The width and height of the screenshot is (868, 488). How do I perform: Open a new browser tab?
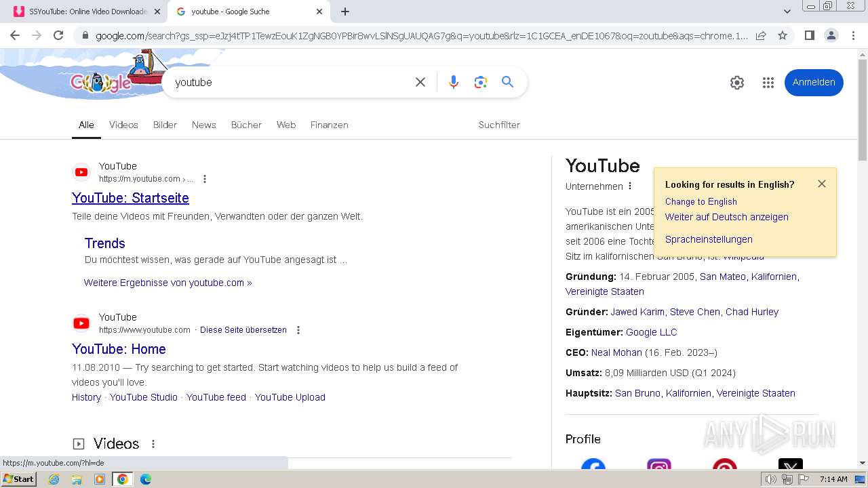[x=345, y=12]
